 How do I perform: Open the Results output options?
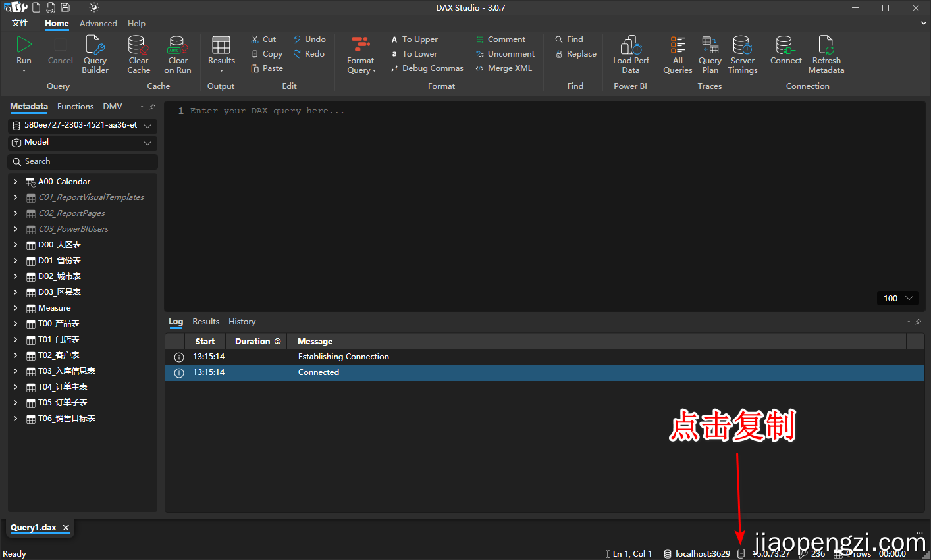221,54
